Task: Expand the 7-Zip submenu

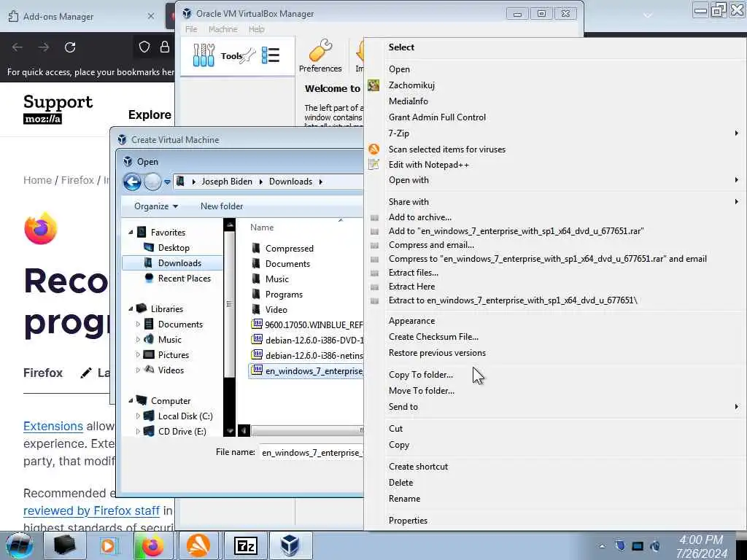Action: point(737,133)
